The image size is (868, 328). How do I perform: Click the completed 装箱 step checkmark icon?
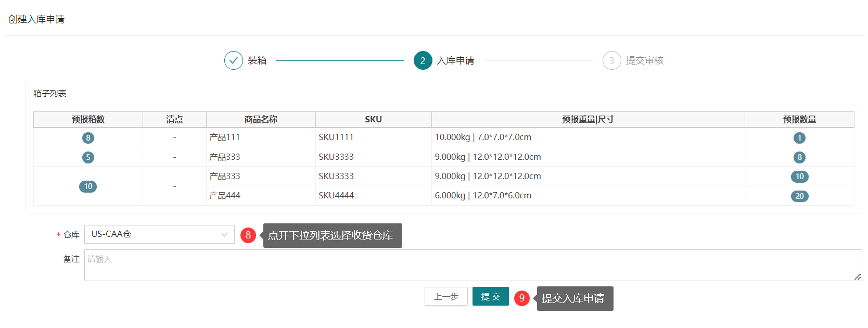click(x=234, y=60)
